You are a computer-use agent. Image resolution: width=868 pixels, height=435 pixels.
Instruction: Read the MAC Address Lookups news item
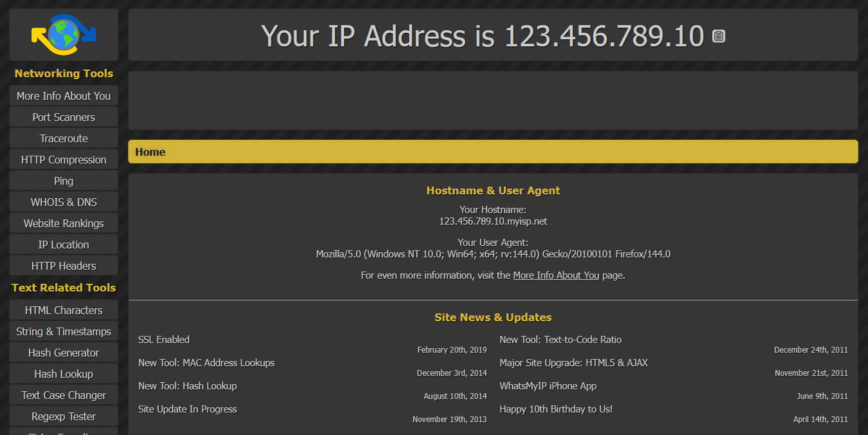click(x=207, y=363)
